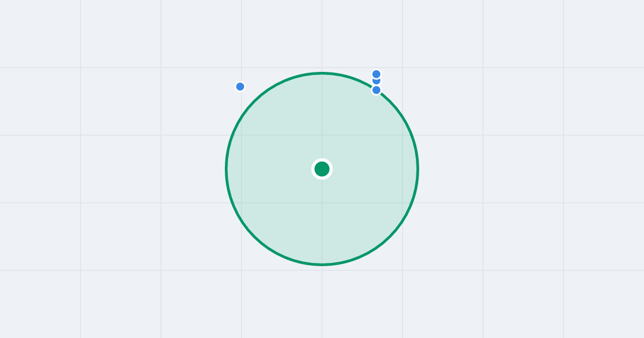Pick the topmost blue dot in the stacked cluster
Screen dimensions: 644x338
(376, 74)
